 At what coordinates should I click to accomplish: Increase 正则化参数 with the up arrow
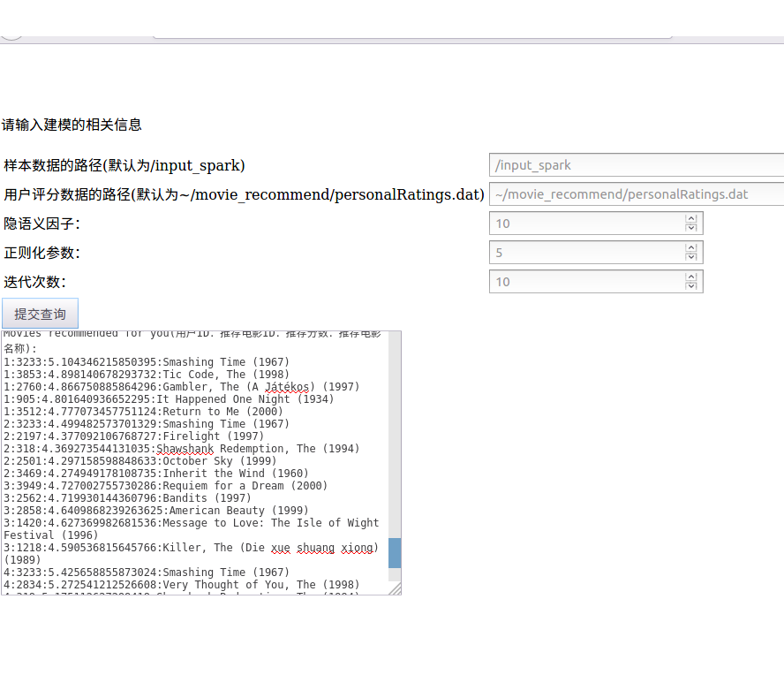coord(691,247)
